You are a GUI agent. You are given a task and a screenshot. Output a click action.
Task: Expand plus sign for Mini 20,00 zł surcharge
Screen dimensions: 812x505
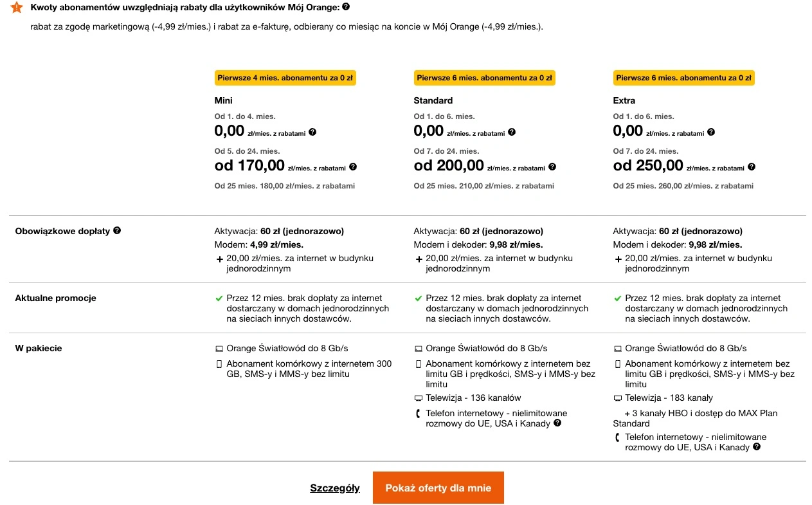220,259
